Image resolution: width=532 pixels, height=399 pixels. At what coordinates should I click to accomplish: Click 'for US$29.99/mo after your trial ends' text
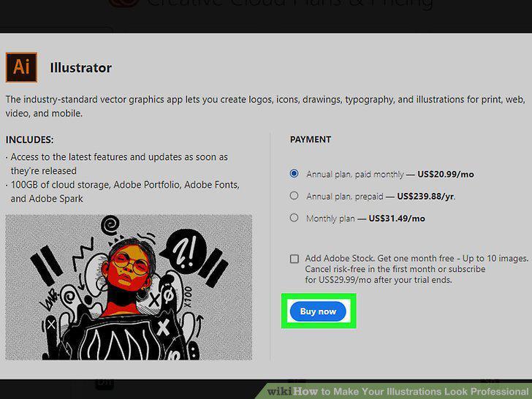click(379, 280)
